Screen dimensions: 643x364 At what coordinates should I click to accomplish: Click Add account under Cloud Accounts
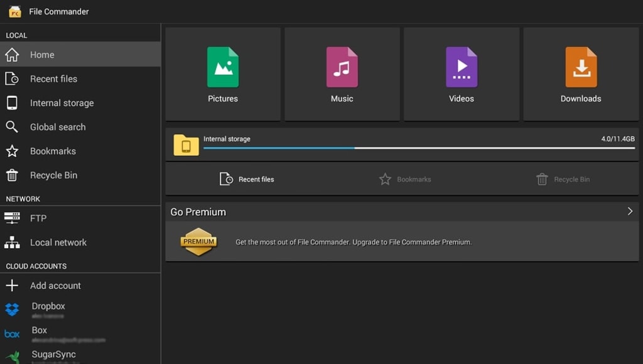point(55,286)
